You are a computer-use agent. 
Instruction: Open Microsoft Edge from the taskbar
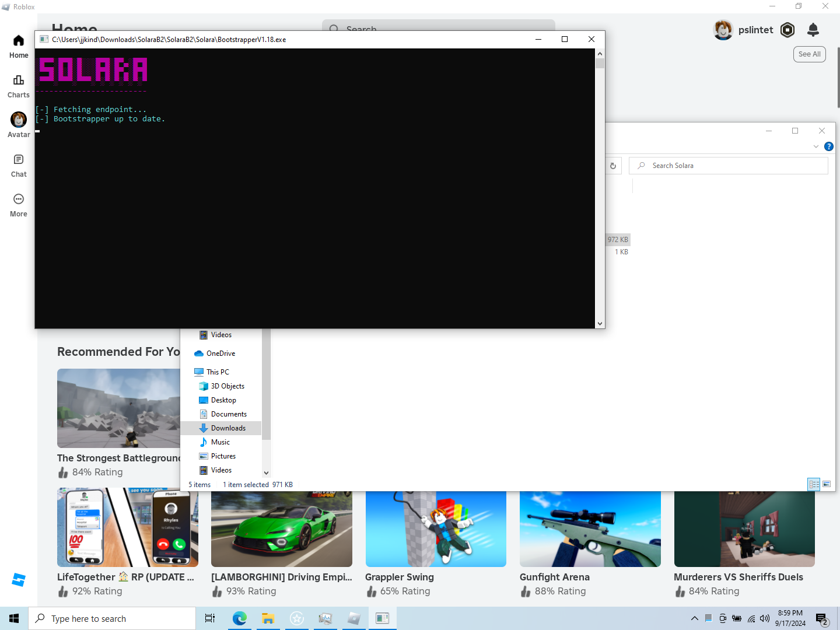239,618
